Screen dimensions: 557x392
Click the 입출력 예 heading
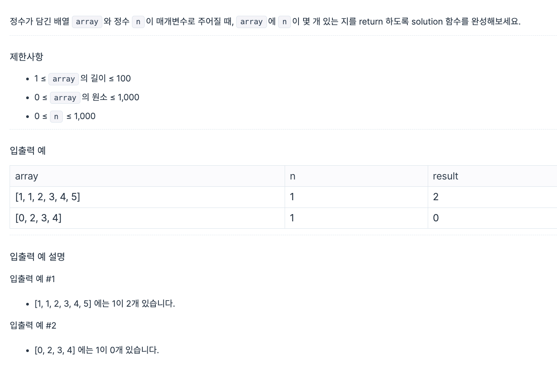[x=28, y=151]
